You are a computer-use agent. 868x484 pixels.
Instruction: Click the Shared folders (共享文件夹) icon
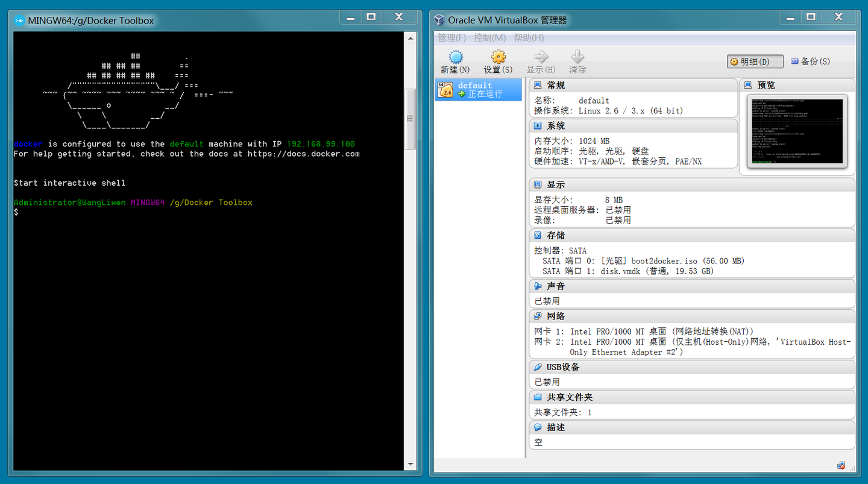(538, 397)
